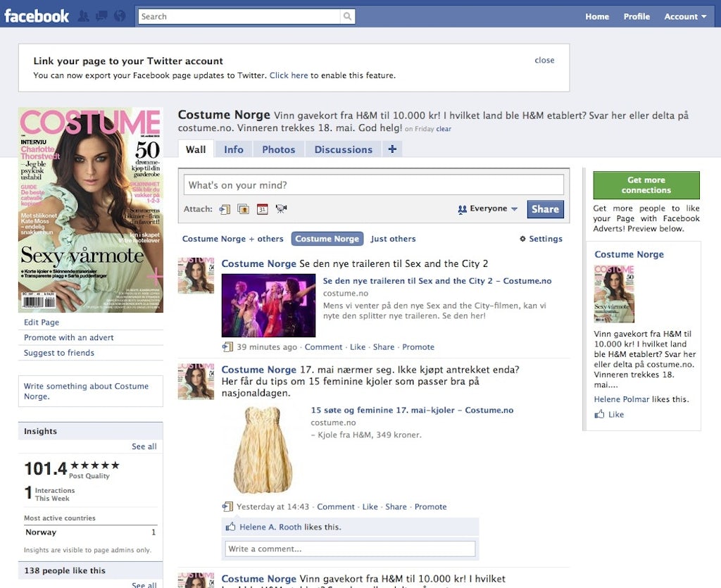The image size is (721, 588).
Task: Clear the page status with clear link
Action: click(x=444, y=129)
